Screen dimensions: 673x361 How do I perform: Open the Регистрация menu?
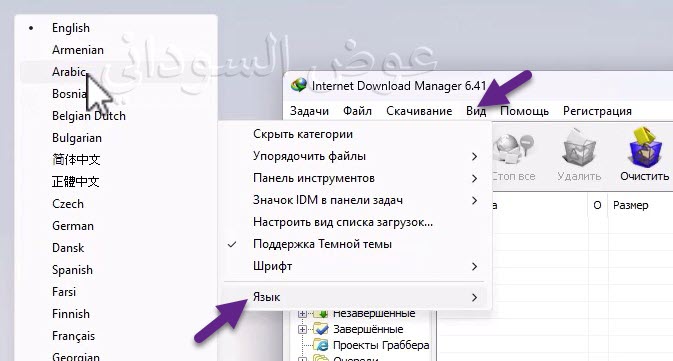point(597,111)
